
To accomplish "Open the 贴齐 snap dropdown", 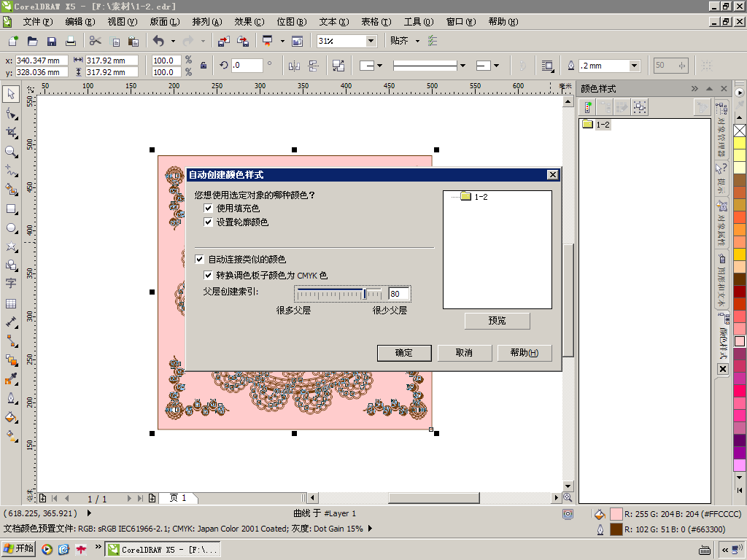I will (418, 41).
